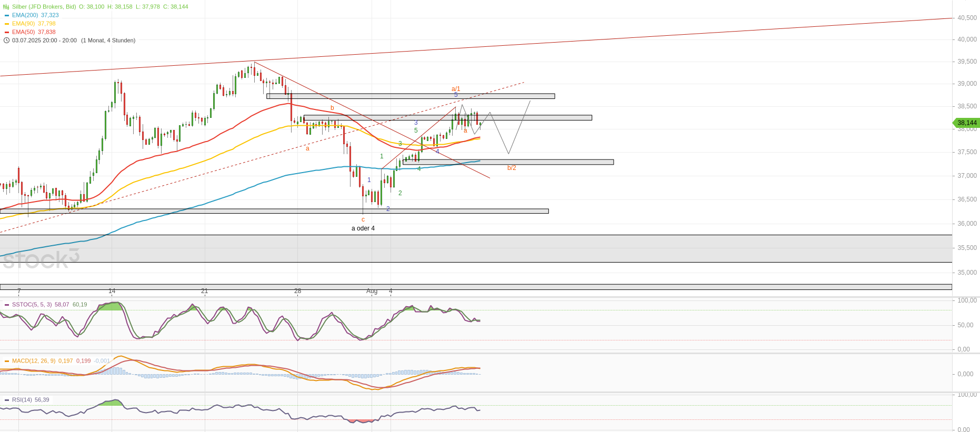Click the RSI(14) indicator marker
The image size is (980, 432).
(7, 400)
